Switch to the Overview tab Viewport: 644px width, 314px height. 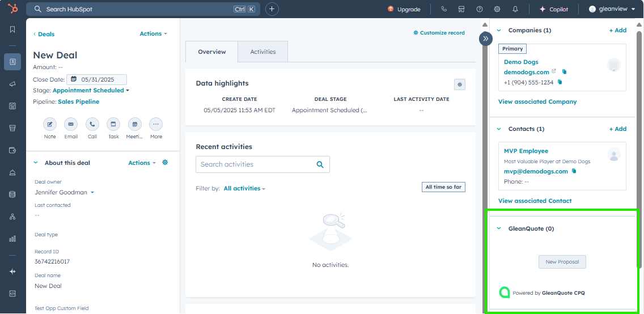pos(211,52)
